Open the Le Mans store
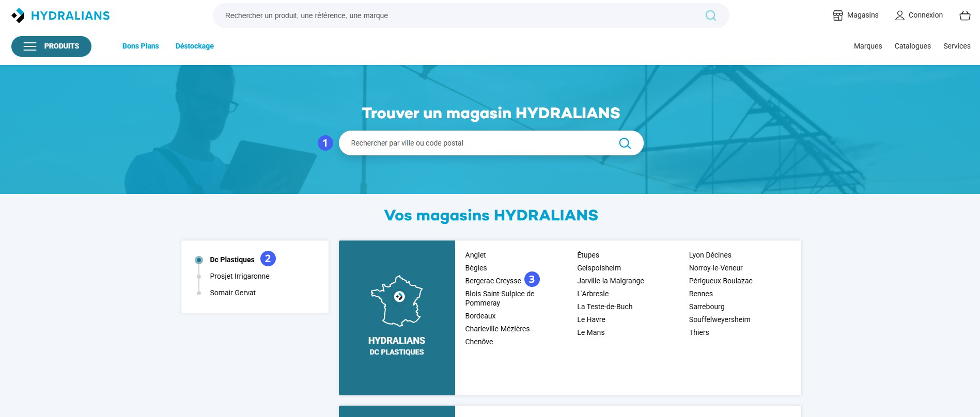The width and height of the screenshot is (980, 417). [x=590, y=332]
